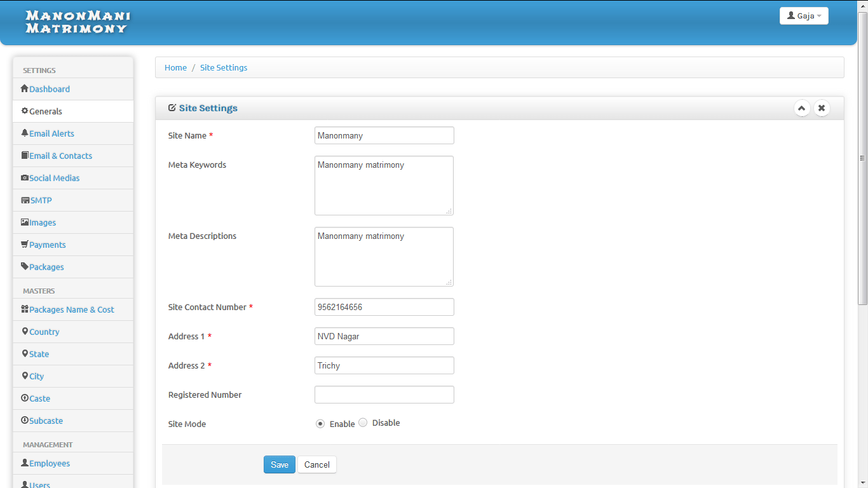Click the Dashboard home icon

coord(25,89)
